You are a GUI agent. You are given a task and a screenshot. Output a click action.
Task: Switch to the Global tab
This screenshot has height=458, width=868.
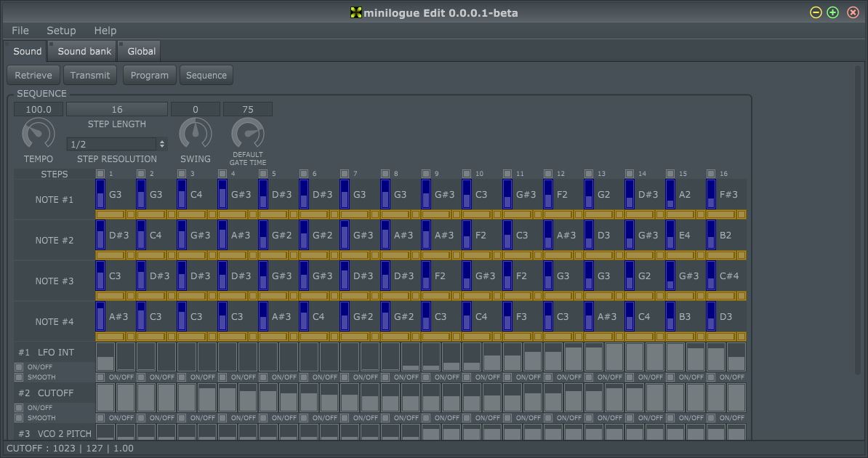140,51
